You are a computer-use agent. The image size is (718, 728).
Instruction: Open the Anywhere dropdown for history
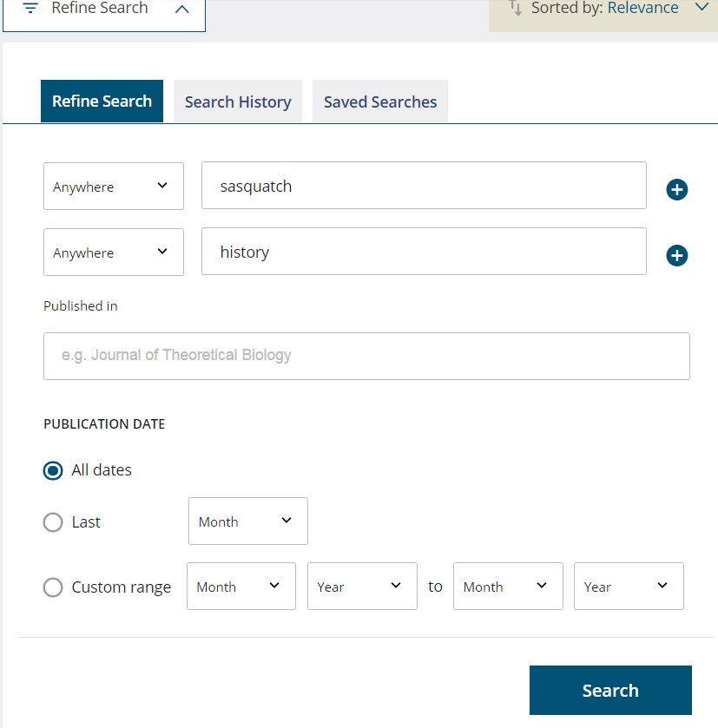(x=114, y=252)
